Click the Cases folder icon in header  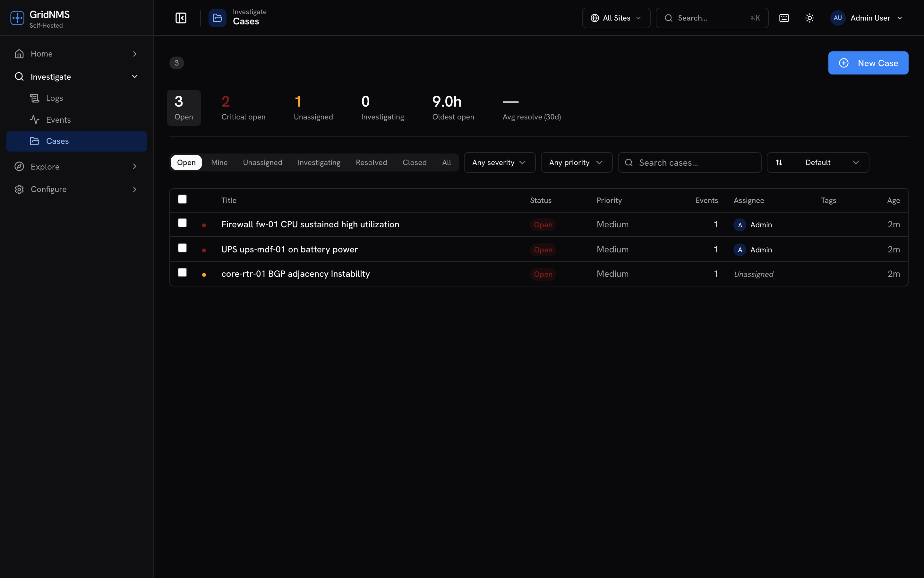(217, 18)
